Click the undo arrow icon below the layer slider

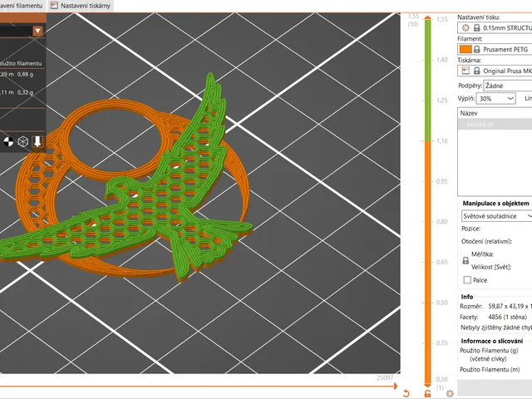coord(406,393)
